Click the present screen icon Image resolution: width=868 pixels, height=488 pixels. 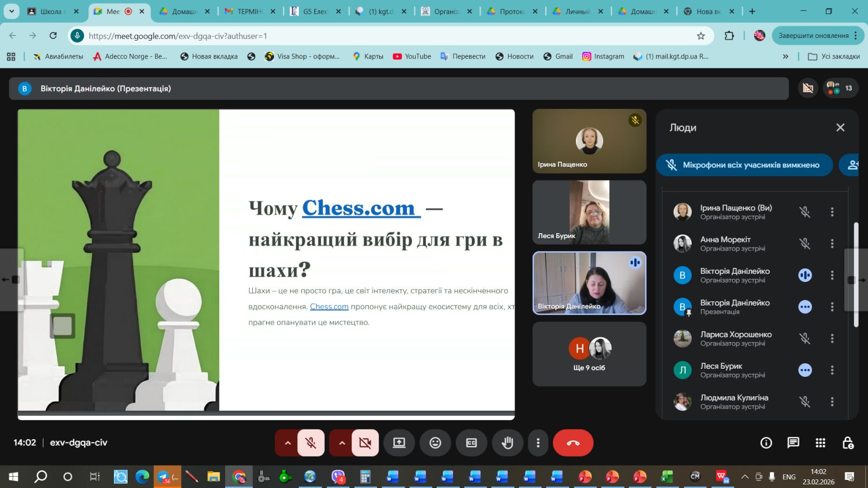coord(399,443)
